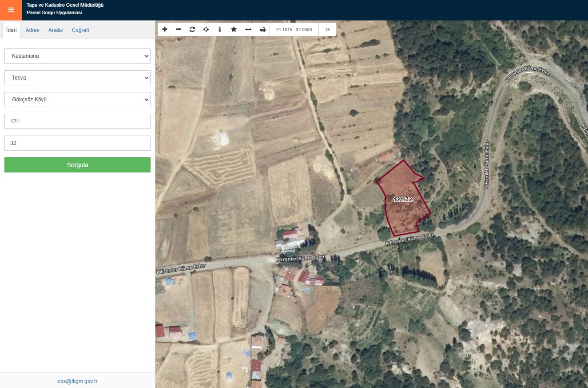Screen dimensions: 588x388
Task: Click the star favorites icon
Action: (234, 29)
